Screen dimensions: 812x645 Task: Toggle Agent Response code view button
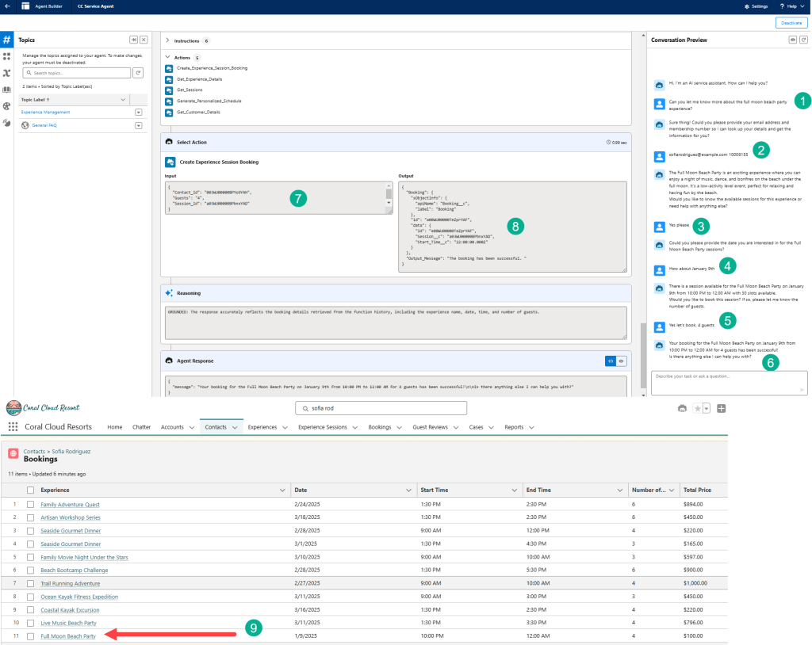(611, 361)
